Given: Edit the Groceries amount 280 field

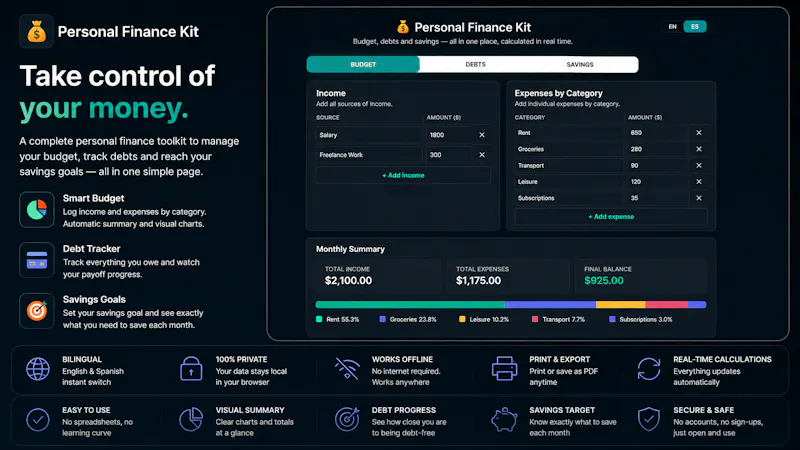Looking at the screenshot, I should [657, 149].
